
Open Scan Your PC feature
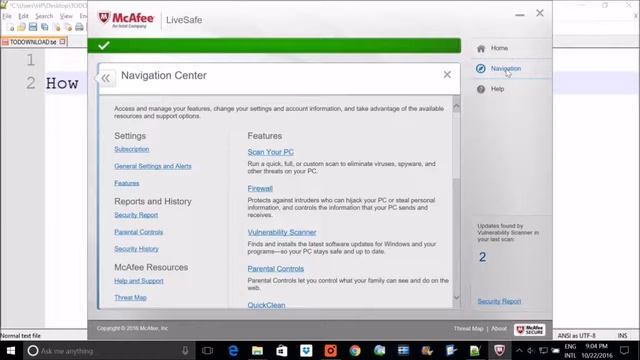[271, 152]
